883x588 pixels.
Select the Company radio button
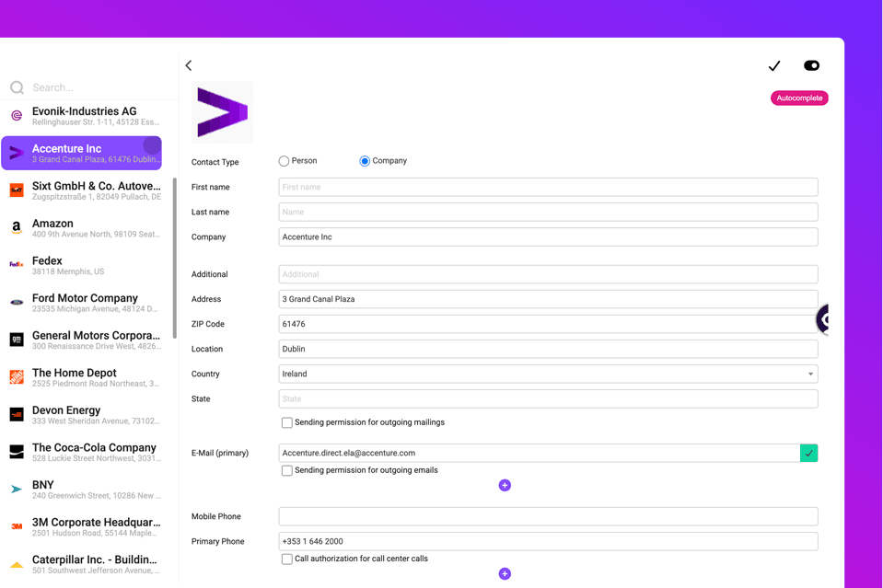[365, 161]
